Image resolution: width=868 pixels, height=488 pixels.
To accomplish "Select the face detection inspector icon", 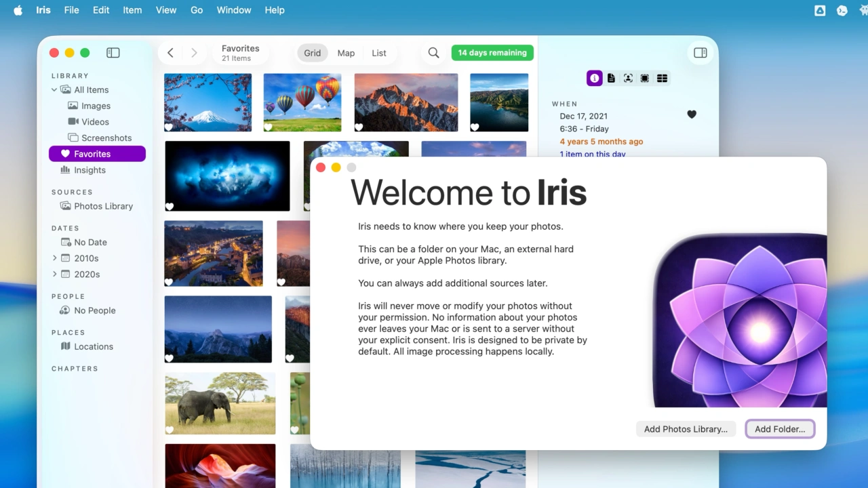I will point(628,79).
